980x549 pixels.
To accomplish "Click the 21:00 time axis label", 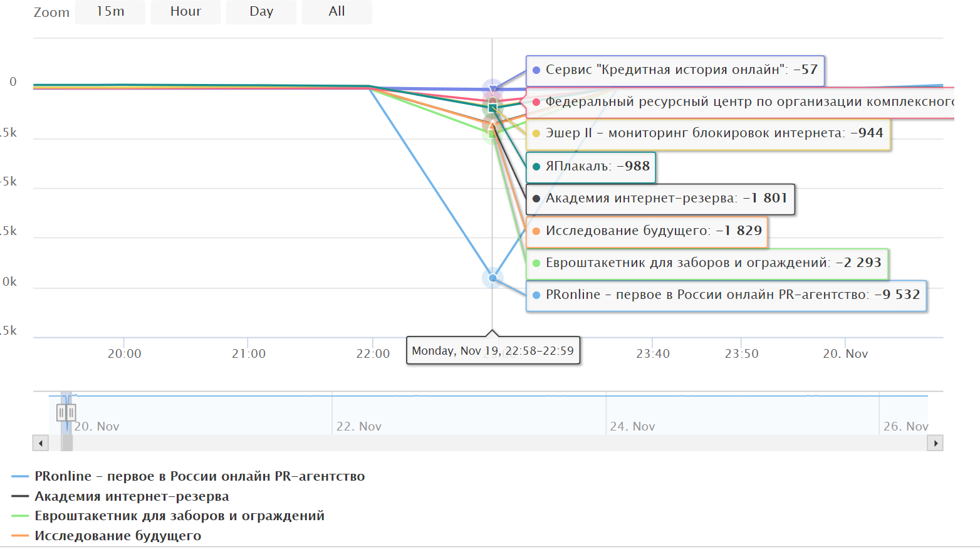I will click(249, 354).
